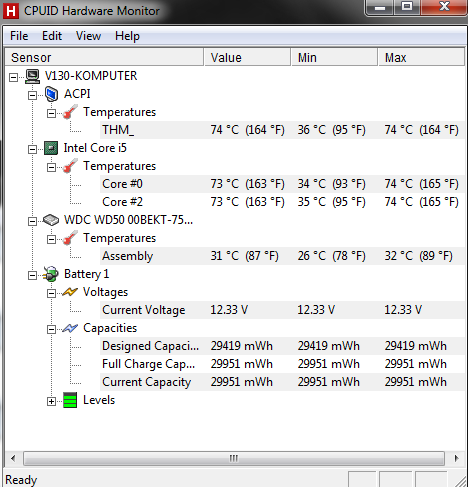Click the window resize grip corner
The height and width of the screenshot is (487, 468).
point(461,481)
